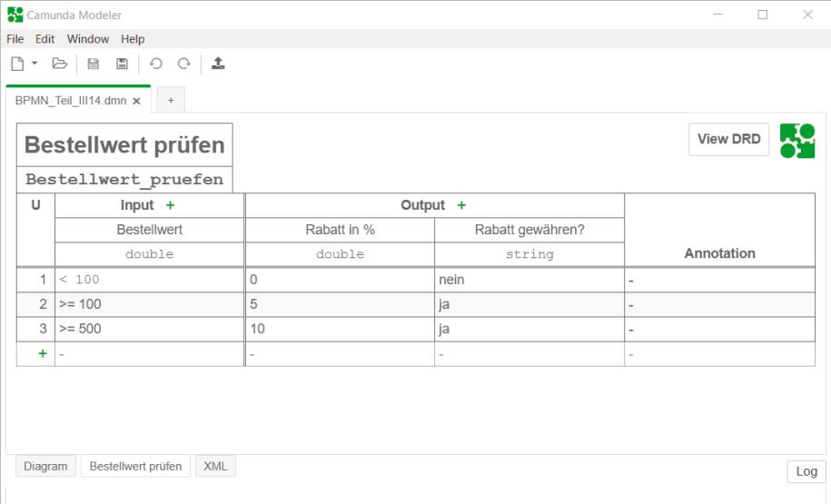Open the File menu
Image resolution: width=831 pixels, height=504 pixels.
15,39
